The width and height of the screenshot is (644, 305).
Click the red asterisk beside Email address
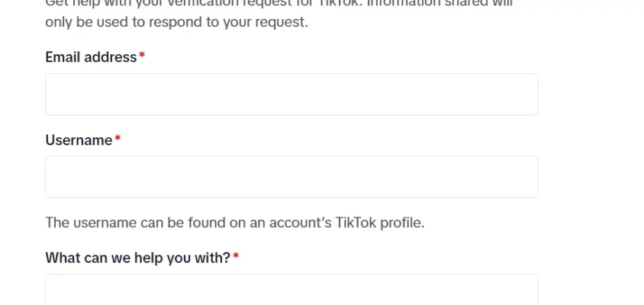pyautogui.click(x=142, y=57)
